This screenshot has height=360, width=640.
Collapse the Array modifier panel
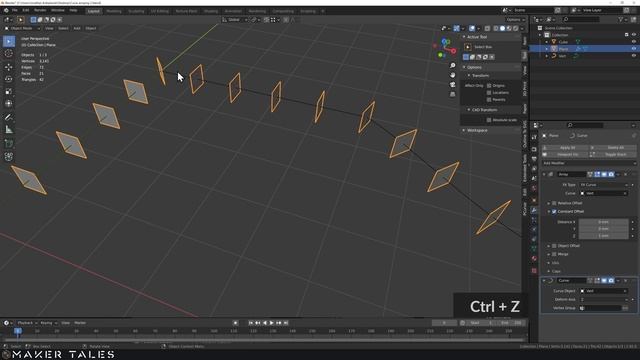(544, 174)
